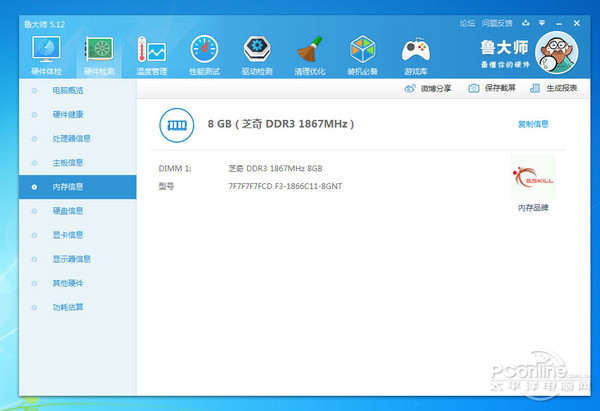Open 温度管理 temperature management
The image size is (600, 411).
pos(151,50)
